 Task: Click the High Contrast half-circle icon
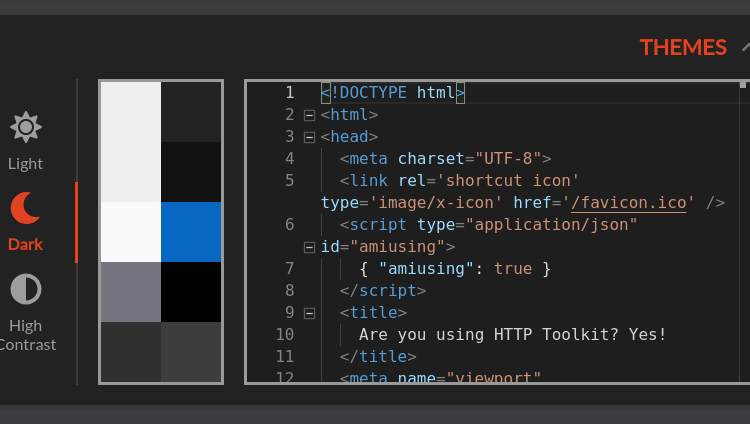tap(26, 289)
